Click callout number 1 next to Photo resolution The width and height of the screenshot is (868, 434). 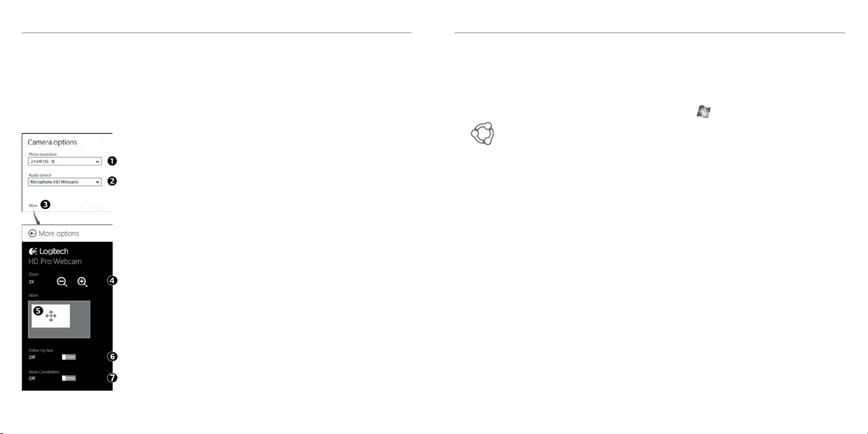112,161
